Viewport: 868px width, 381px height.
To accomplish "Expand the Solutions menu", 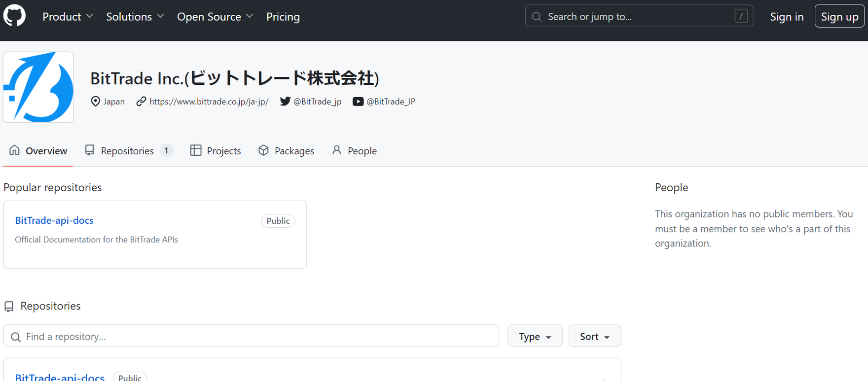I will 135,17.
